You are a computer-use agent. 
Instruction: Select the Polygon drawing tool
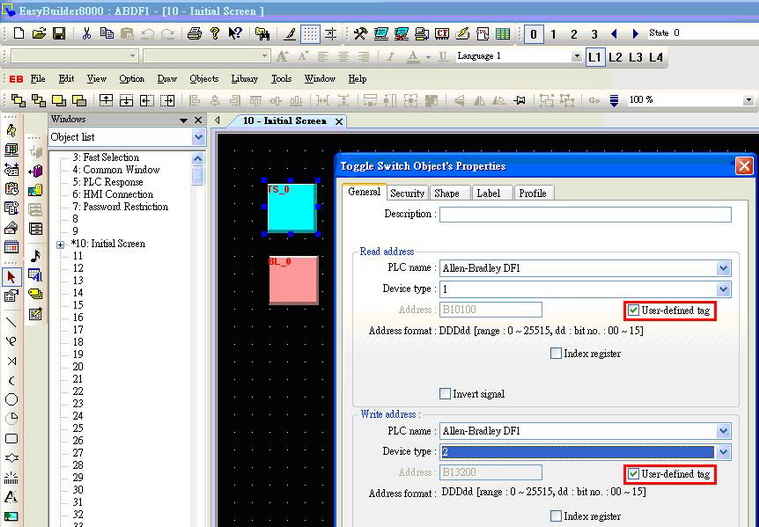[x=11, y=457]
